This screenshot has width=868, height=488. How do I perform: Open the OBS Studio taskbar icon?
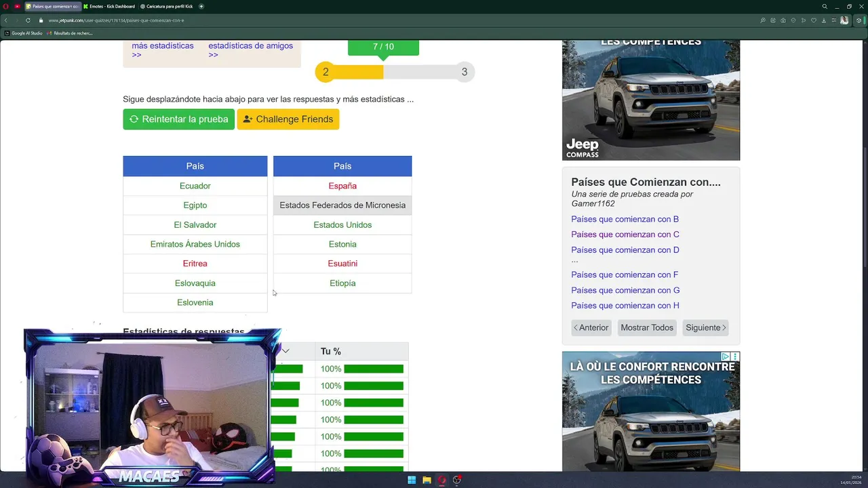click(457, 480)
